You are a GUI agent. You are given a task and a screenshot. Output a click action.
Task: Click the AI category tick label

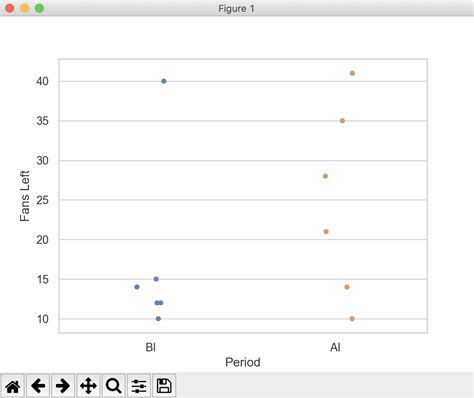[x=335, y=347]
